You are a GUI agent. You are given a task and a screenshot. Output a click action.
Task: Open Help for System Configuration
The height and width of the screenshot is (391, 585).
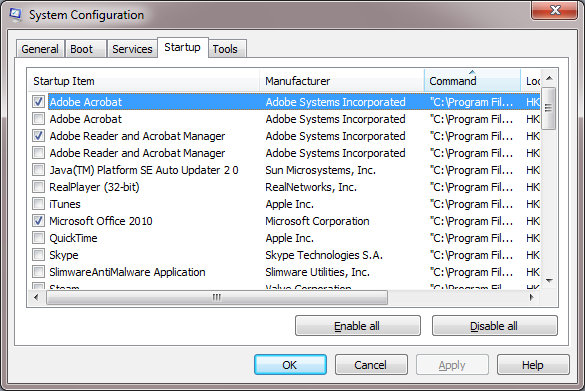(533, 365)
